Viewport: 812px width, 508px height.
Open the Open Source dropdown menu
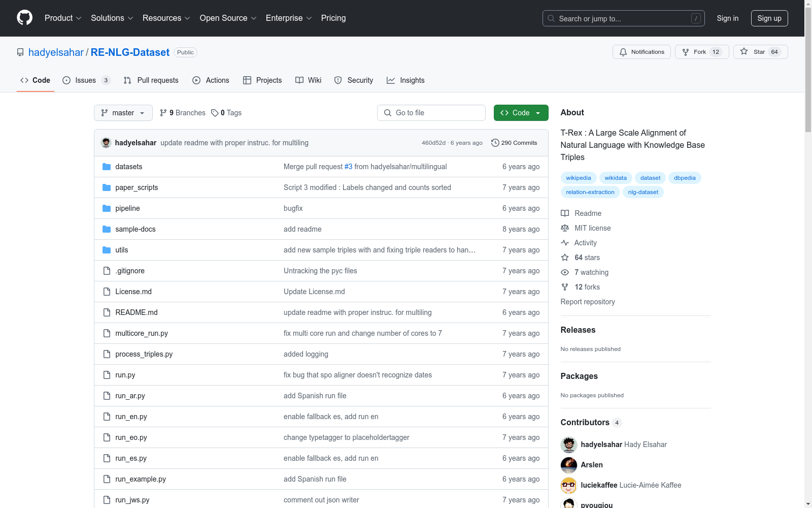point(228,18)
